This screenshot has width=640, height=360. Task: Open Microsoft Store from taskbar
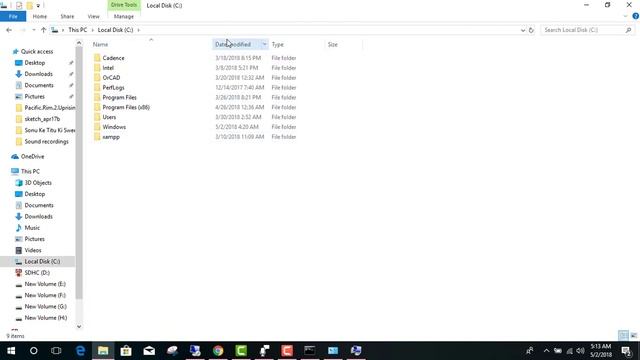coord(126,351)
